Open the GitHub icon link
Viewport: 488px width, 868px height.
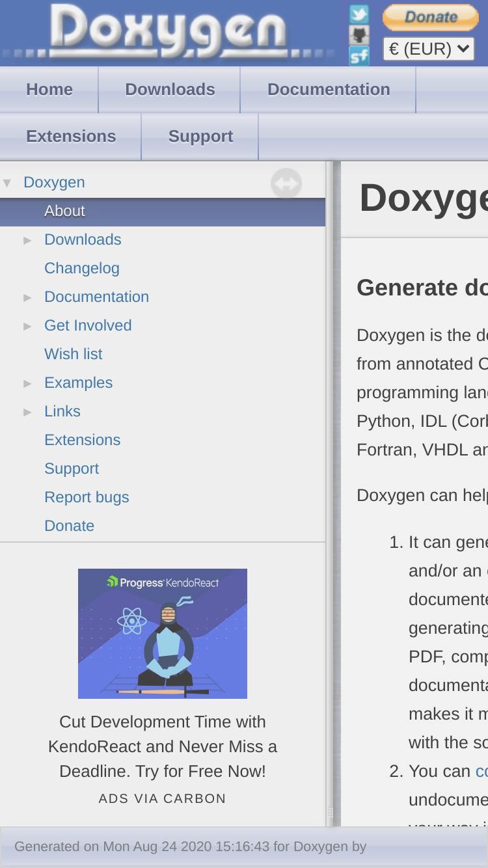(359, 35)
